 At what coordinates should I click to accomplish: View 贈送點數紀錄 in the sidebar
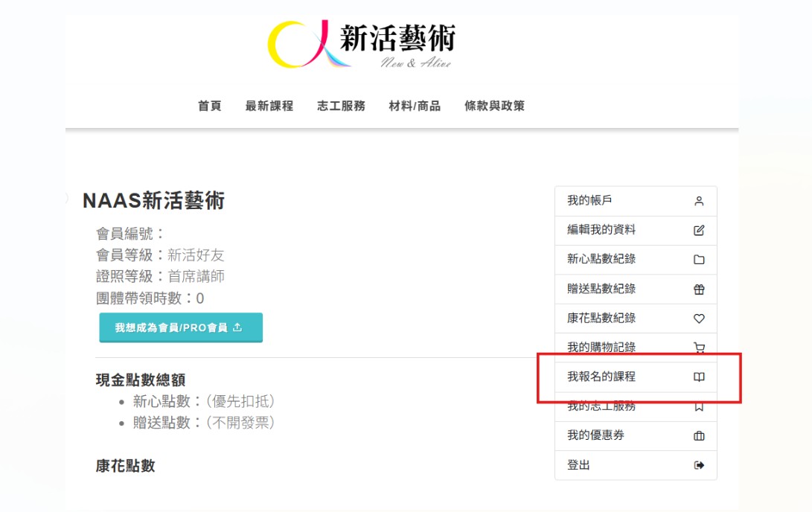[x=636, y=289]
